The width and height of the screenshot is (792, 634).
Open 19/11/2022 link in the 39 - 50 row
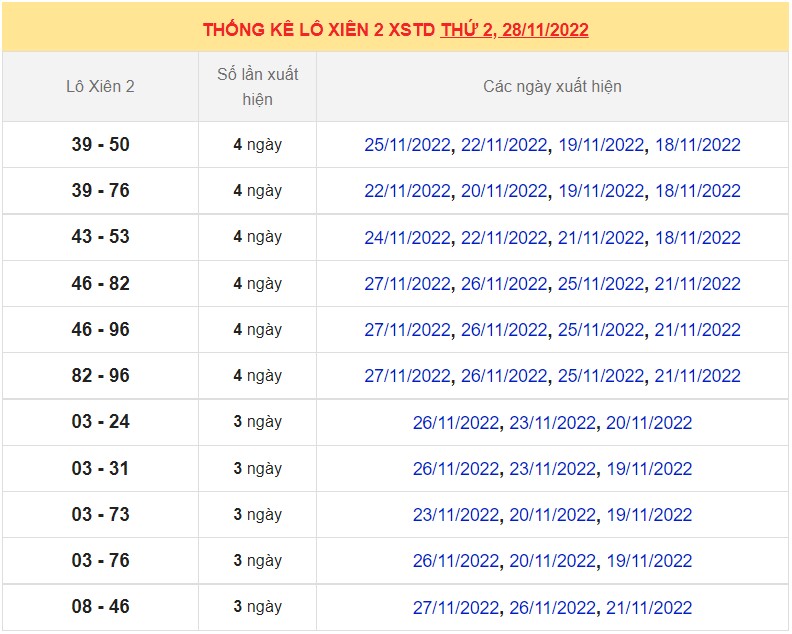[601, 145]
